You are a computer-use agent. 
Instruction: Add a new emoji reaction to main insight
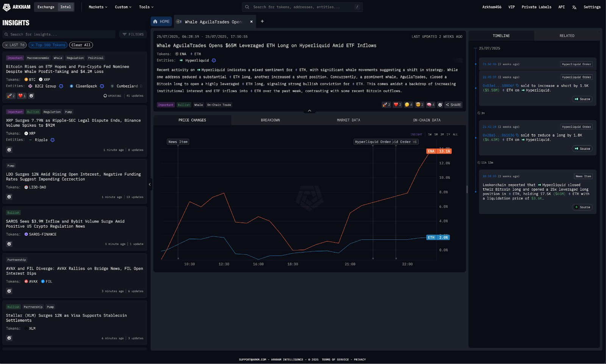(440, 105)
